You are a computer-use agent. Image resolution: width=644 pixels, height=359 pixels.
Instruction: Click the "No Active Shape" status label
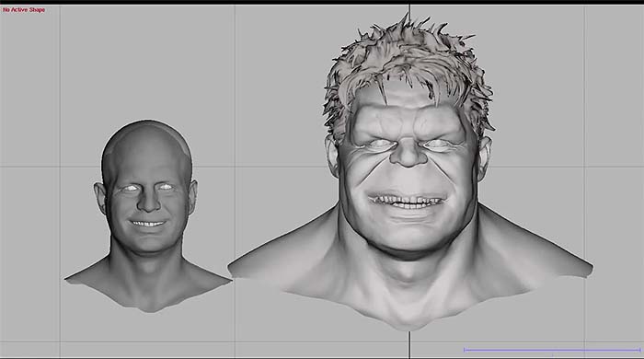click(x=24, y=9)
